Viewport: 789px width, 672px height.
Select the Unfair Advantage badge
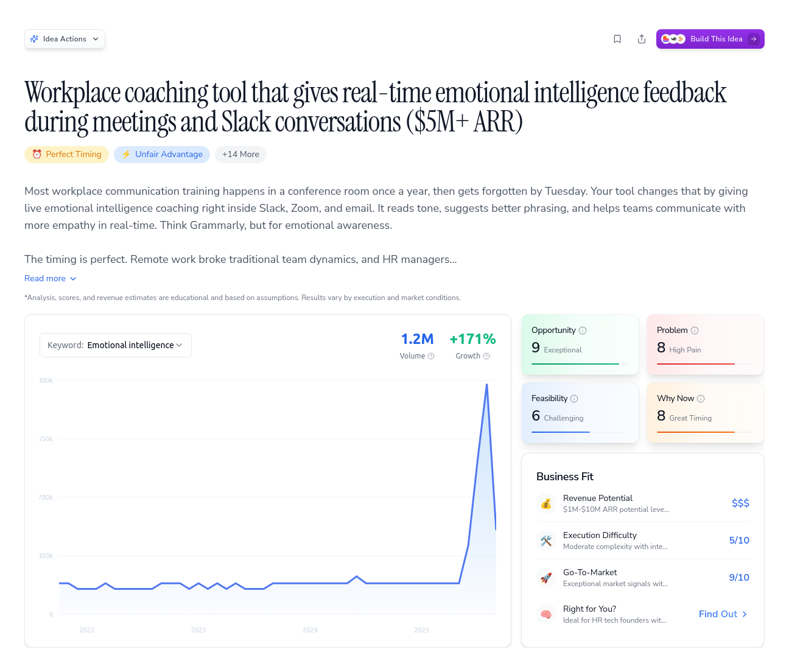point(161,154)
